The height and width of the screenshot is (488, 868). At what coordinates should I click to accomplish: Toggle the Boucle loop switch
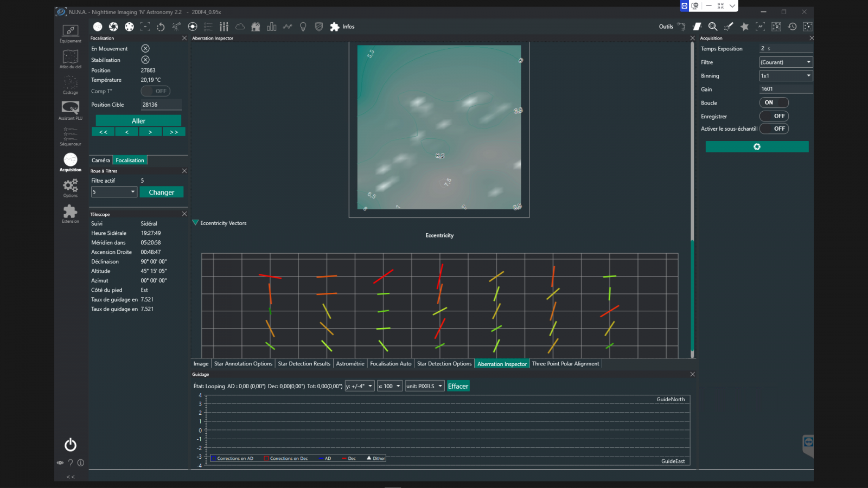(x=774, y=102)
